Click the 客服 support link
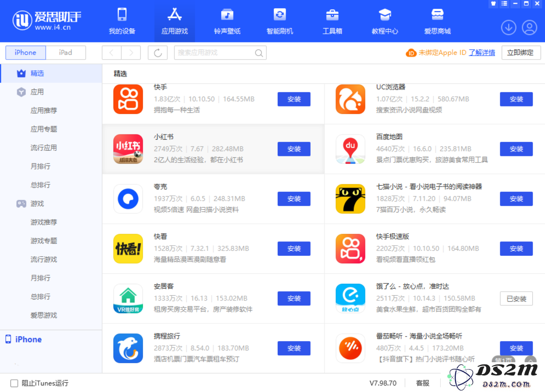The height and width of the screenshot is (392, 545). (423, 383)
